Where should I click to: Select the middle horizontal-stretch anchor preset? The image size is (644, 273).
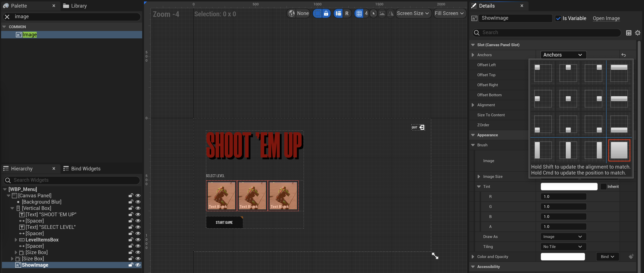click(619, 98)
